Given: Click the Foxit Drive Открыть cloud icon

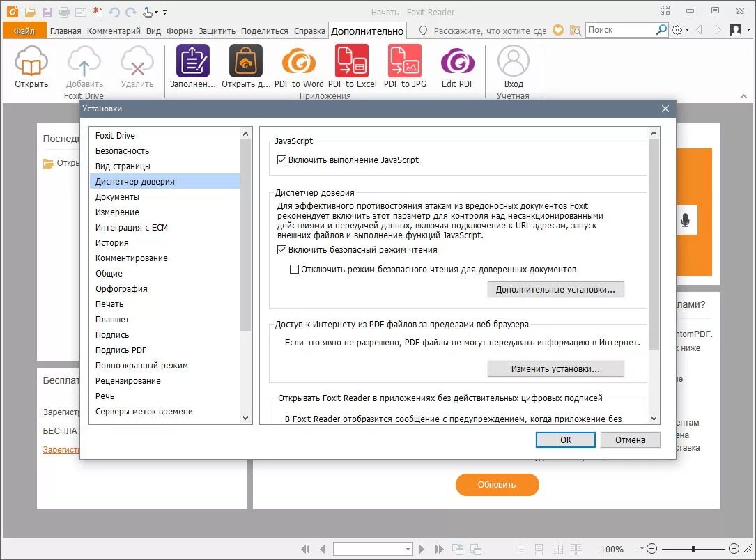Looking at the screenshot, I should 31,62.
